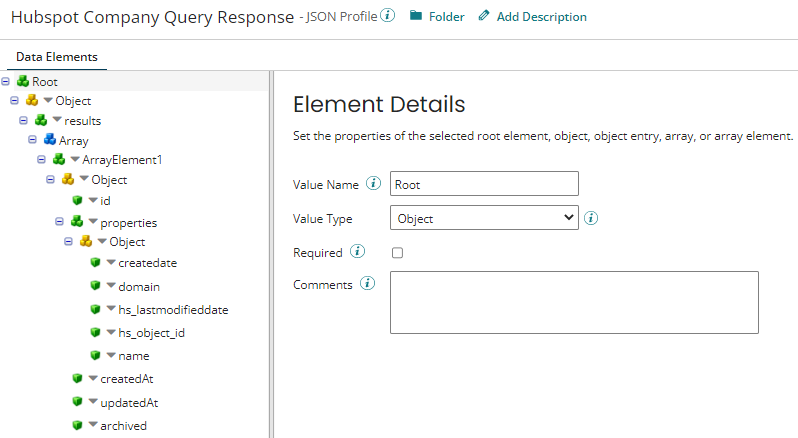Enable the Required checkbox
Viewport: 798px width, 438px height.
(x=397, y=253)
